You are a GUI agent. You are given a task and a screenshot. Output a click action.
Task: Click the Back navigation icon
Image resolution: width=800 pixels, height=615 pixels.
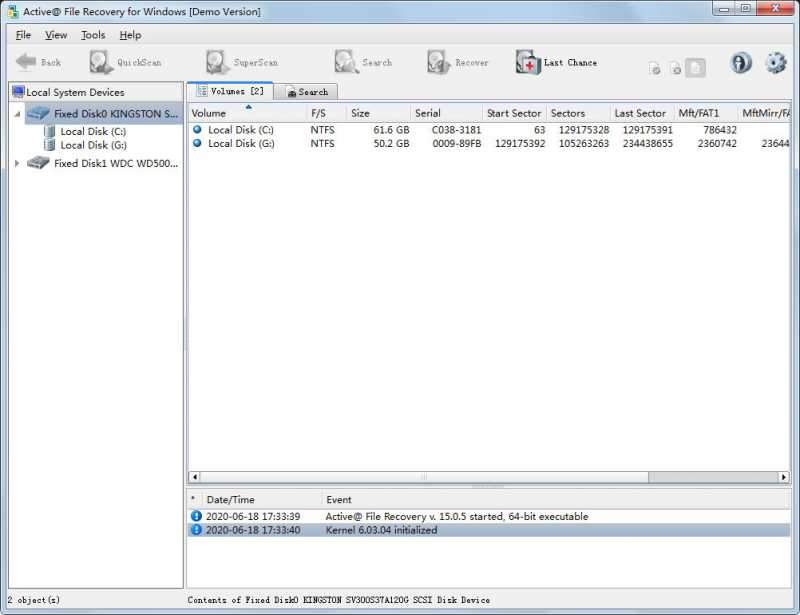pyautogui.click(x=32, y=60)
